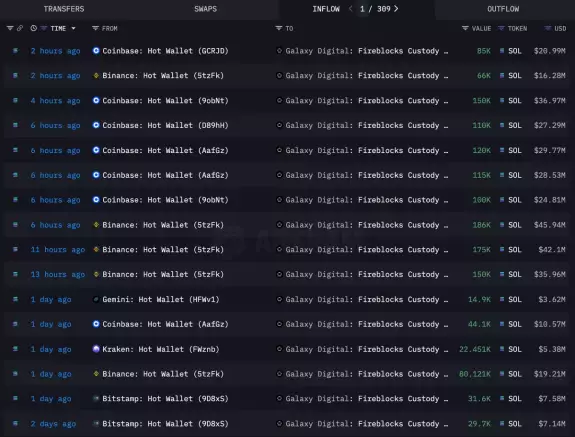The height and width of the screenshot is (437, 575).
Task: Switch to the SWAPS tab
Action: [x=205, y=9]
